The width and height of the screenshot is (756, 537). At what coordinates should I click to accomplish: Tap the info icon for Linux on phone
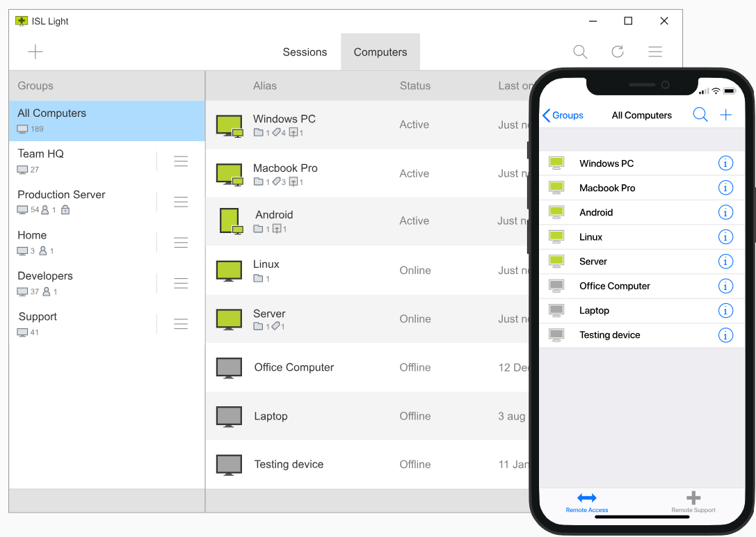[725, 237]
